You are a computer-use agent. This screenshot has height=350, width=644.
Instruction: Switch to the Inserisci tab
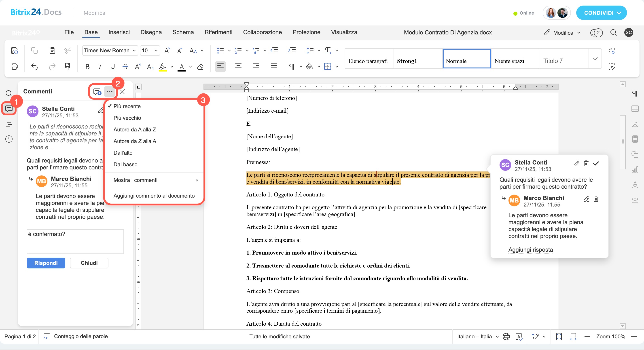coord(119,32)
